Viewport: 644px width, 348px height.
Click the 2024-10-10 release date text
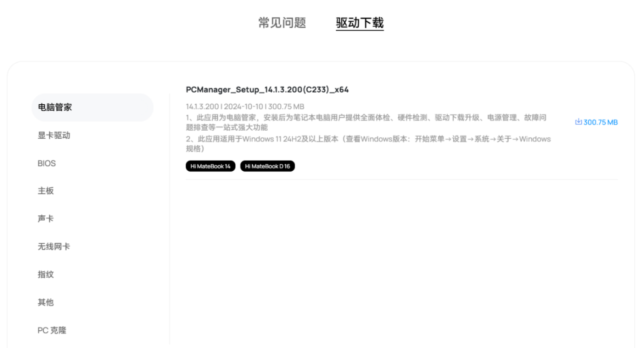click(243, 107)
